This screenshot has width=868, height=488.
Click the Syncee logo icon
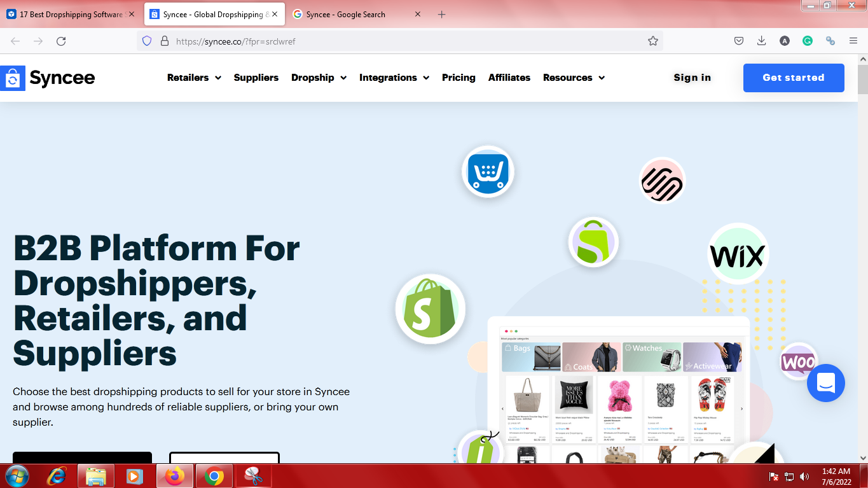(x=13, y=78)
